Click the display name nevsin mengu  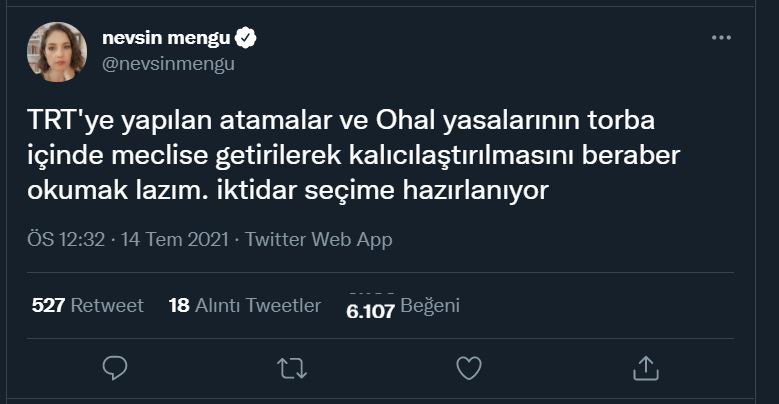pos(166,38)
